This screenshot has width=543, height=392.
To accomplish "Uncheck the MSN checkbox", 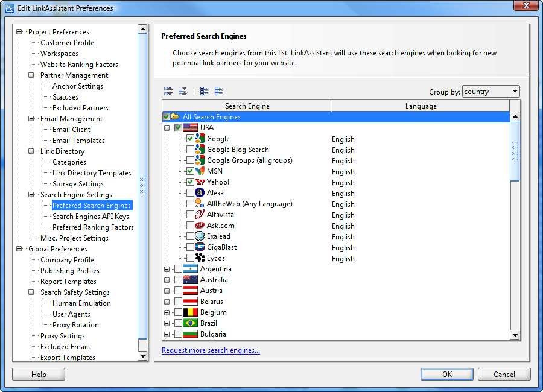I will [x=190, y=171].
